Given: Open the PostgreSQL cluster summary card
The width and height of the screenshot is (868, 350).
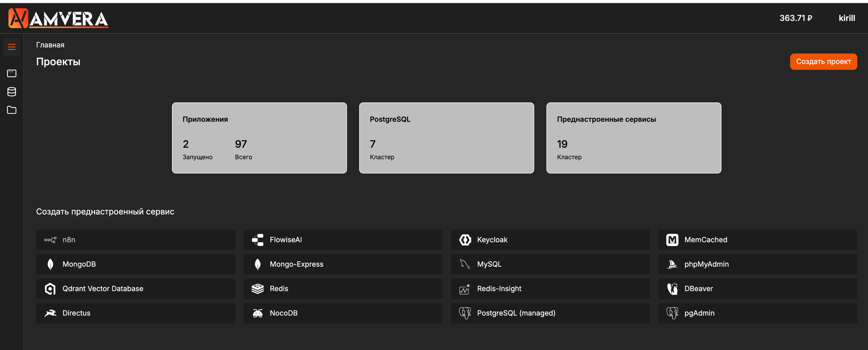Looking at the screenshot, I should point(447,138).
